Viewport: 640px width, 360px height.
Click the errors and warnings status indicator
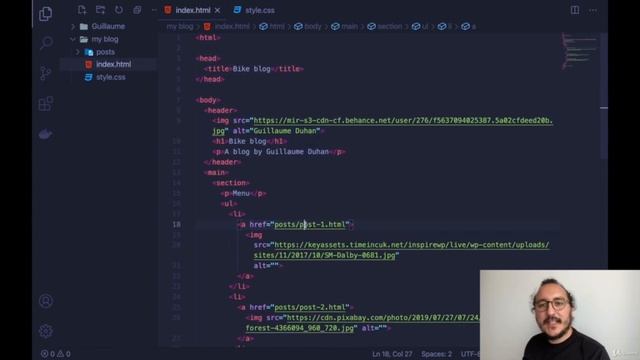[56, 354]
